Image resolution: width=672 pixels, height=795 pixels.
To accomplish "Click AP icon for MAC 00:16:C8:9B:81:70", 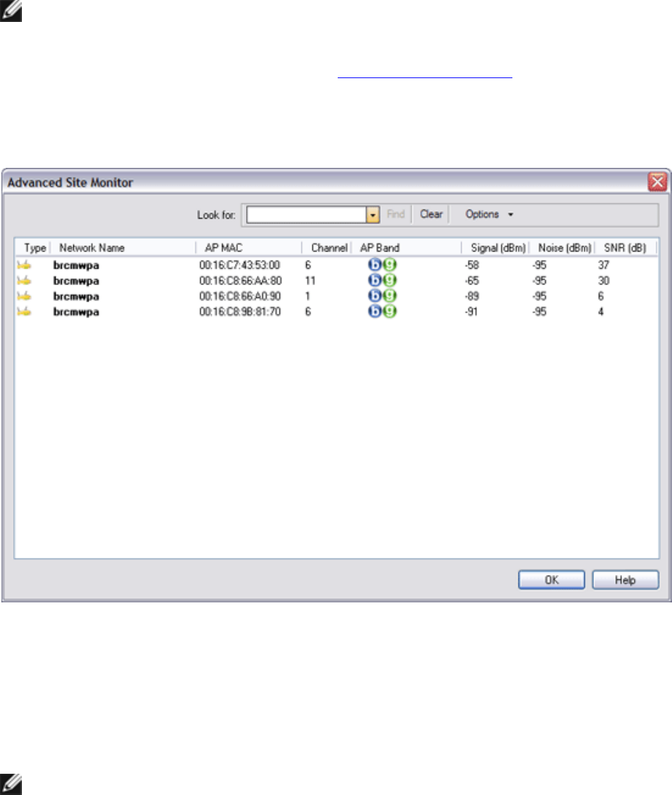I will pyautogui.click(x=24, y=311).
